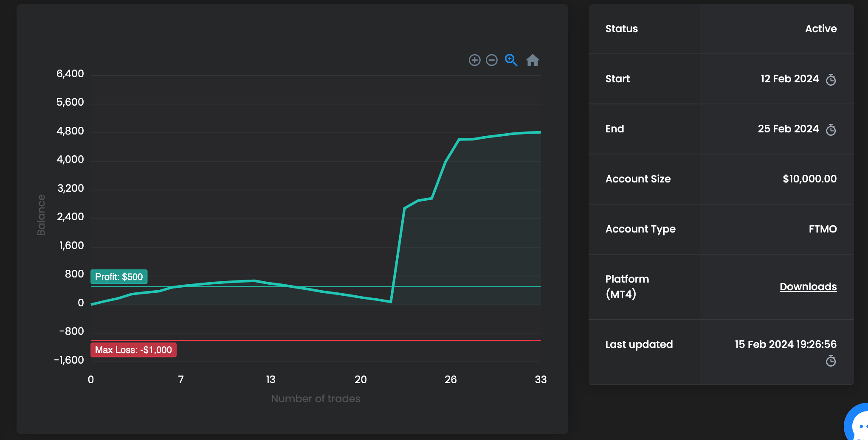Click timer icon under last updated time
The height and width of the screenshot is (440, 868).
(831, 361)
